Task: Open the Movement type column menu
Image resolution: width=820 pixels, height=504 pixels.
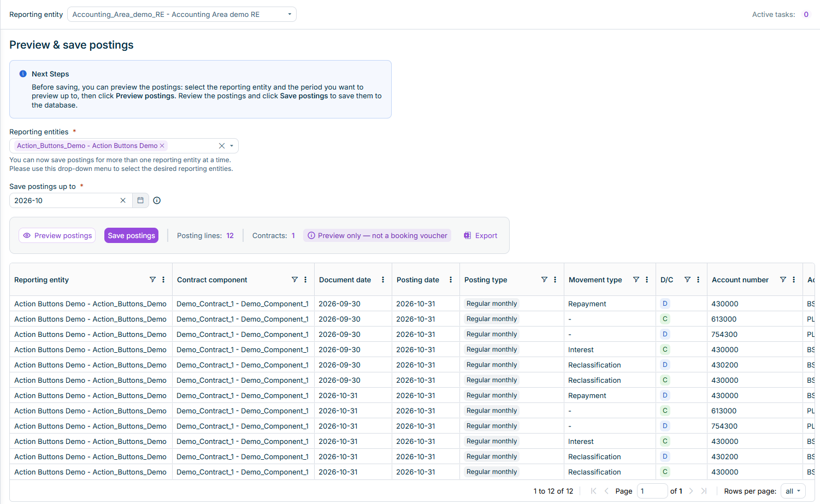Action: coord(647,280)
